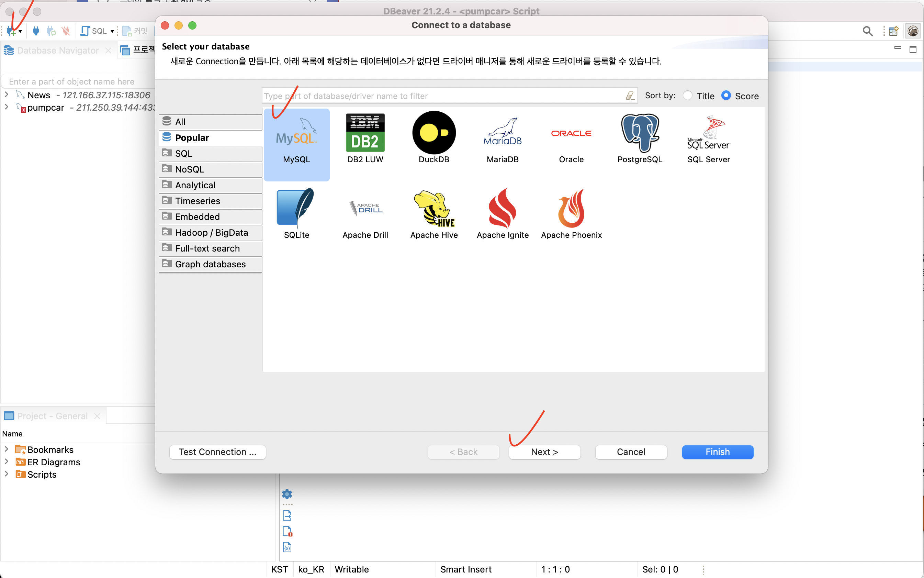This screenshot has height=578, width=924.
Task: Click the clear filter eraser icon
Action: click(630, 96)
